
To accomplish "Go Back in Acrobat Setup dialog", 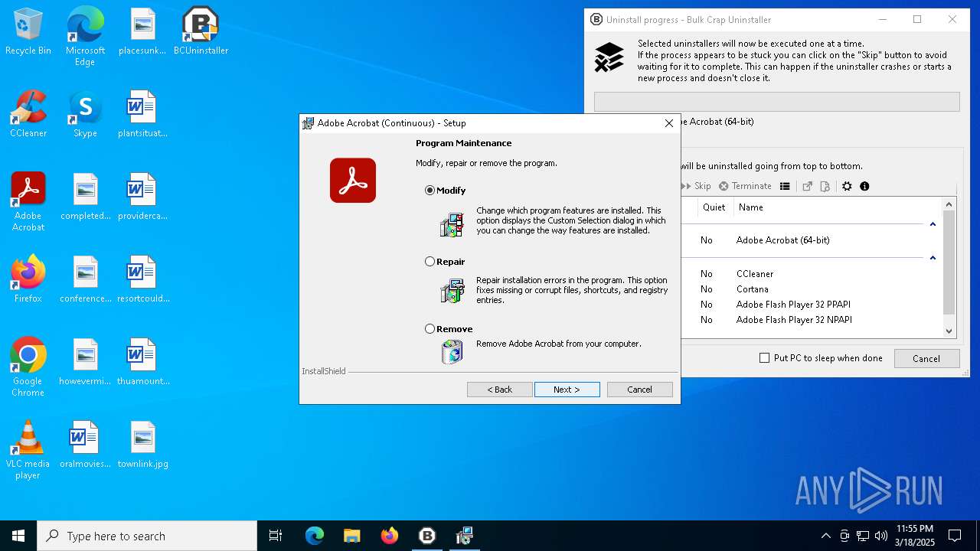I will pos(500,390).
